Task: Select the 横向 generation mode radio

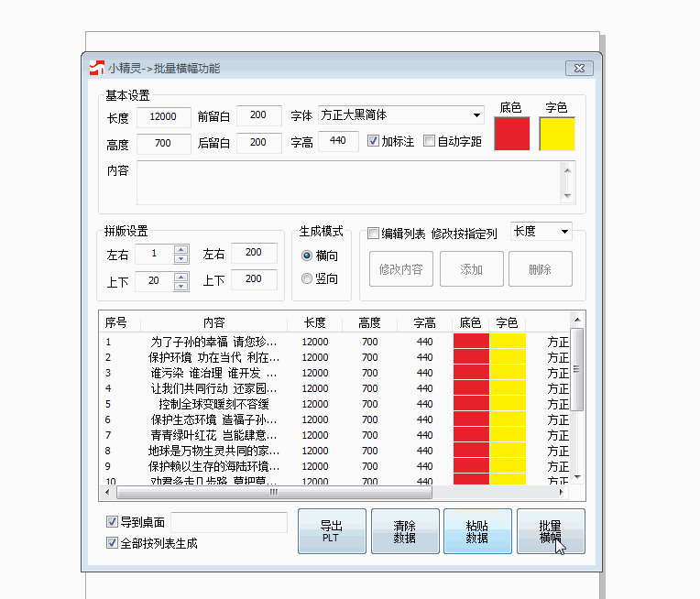Action: (307, 256)
